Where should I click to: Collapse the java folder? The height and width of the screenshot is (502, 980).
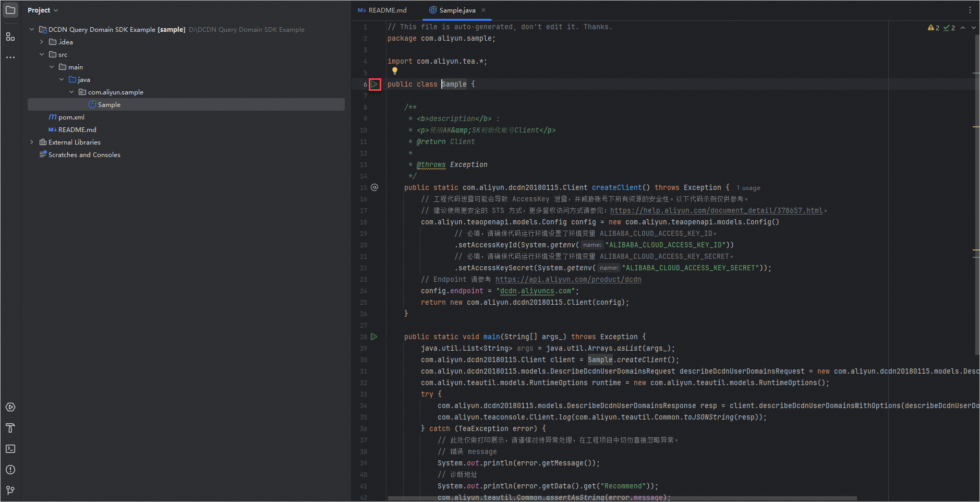pos(62,79)
